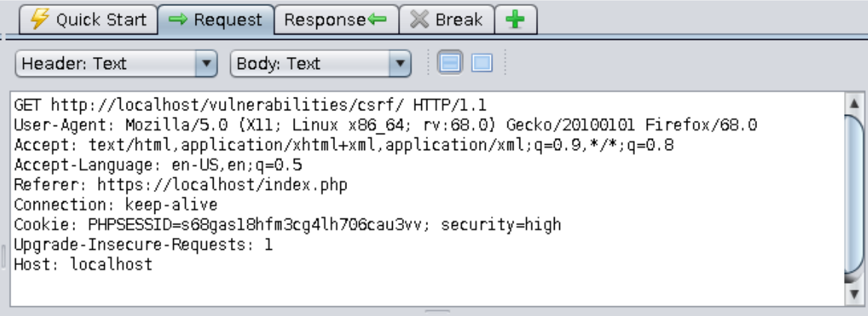Toggle the split-pane header/body view icon
The height and width of the screenshot is (316, 868).
tap(448, 64)
